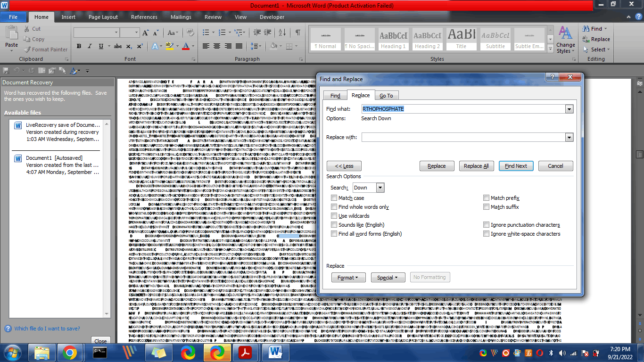
Task: Check Find all word forms (English)
Action: pos(334,234)
